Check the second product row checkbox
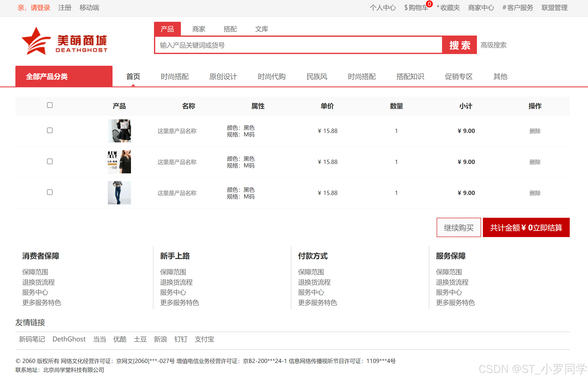 tap(50, 161)
